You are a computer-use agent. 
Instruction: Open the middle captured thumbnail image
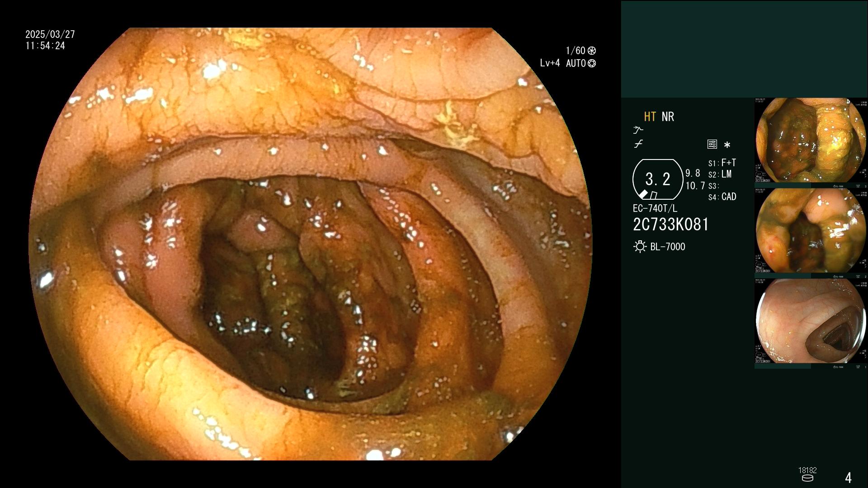pos(811,230)
